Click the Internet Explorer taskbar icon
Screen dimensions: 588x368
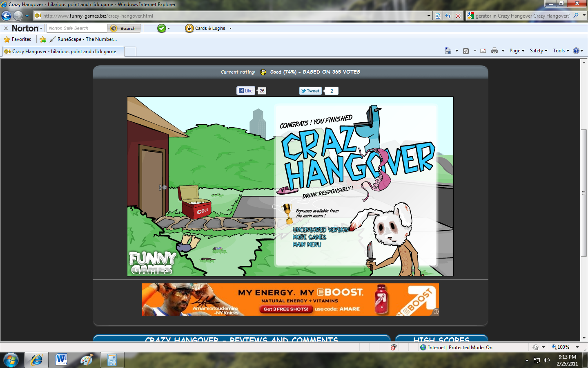tap(36, 360)
